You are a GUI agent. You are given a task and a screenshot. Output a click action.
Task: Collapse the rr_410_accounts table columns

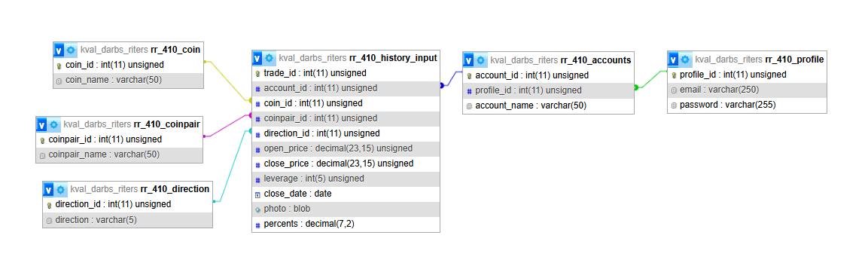point(469,60)
